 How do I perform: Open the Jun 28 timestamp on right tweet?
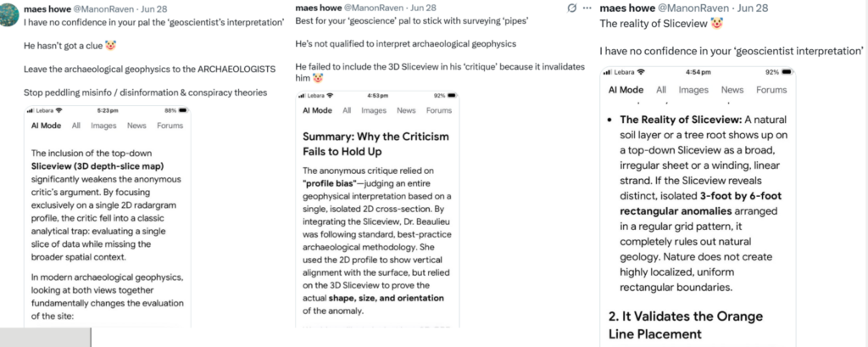[754, 8]
